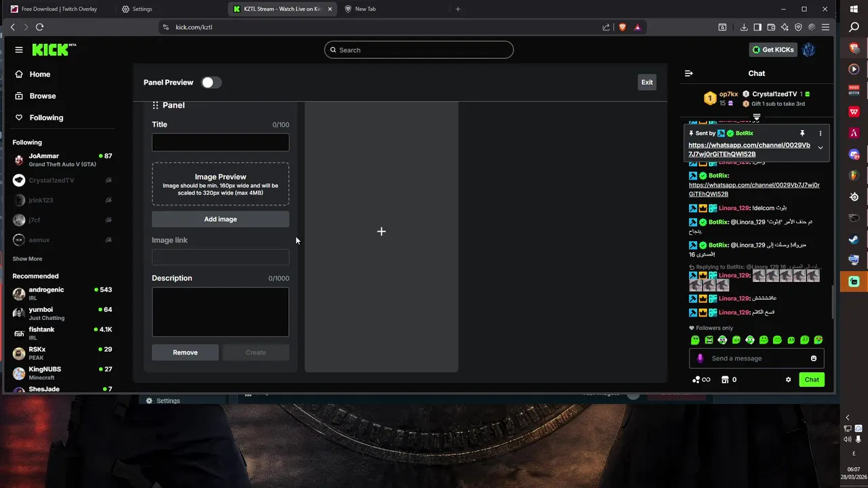The height and width of the screenshot is (488, 868).
Task: Open the Kick hamburger menu
Action: click(19, 49)
